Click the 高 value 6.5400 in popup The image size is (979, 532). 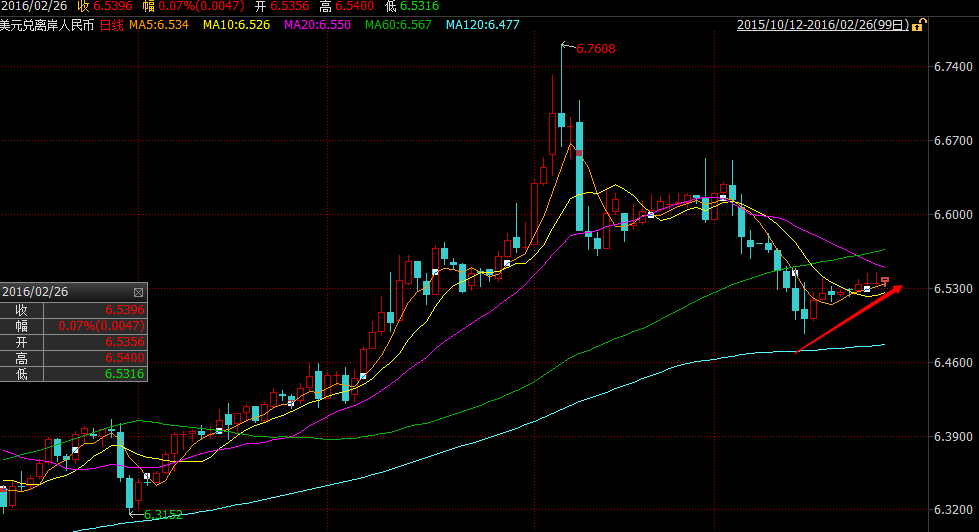pos(124,358)
